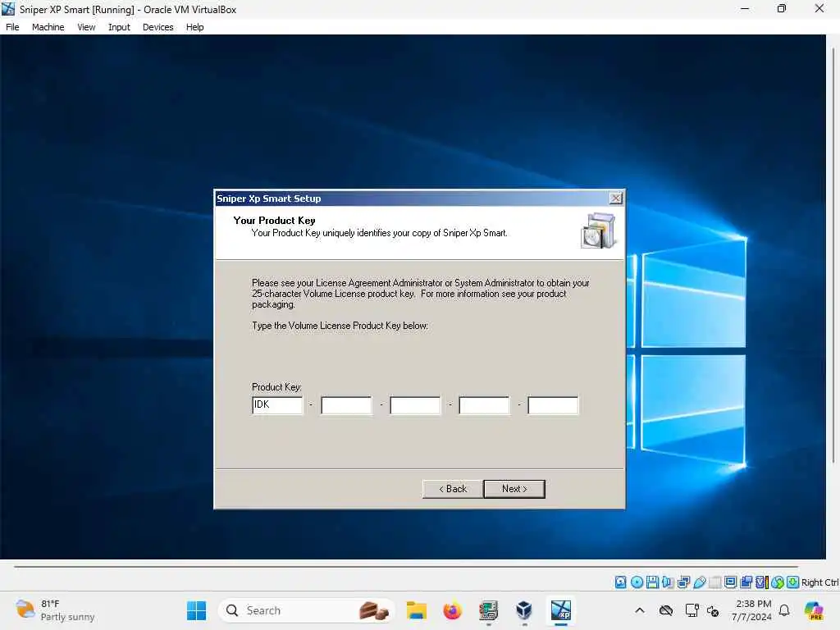The width and height of the screenshot is (840, 630).
Task: Close the Sniper Xp Smart Setup dialog
Action: pyautogui.click(x=616, y=199)
